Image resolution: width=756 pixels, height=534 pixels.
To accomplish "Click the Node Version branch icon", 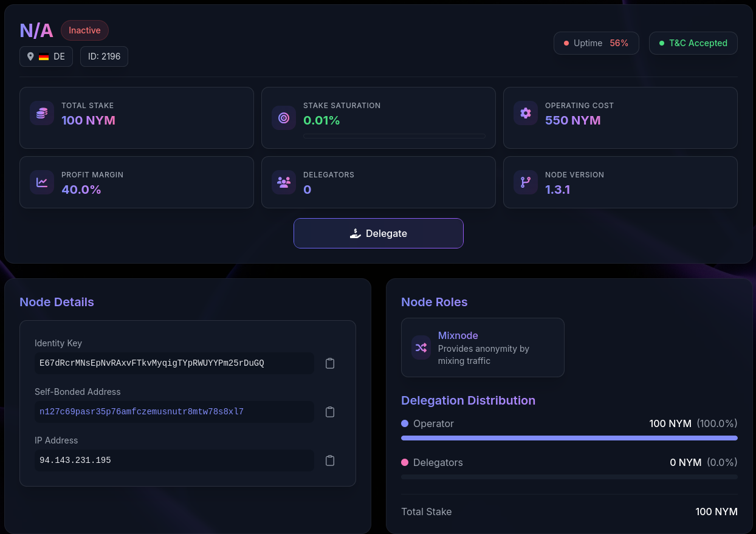I will tap(526, 182).
